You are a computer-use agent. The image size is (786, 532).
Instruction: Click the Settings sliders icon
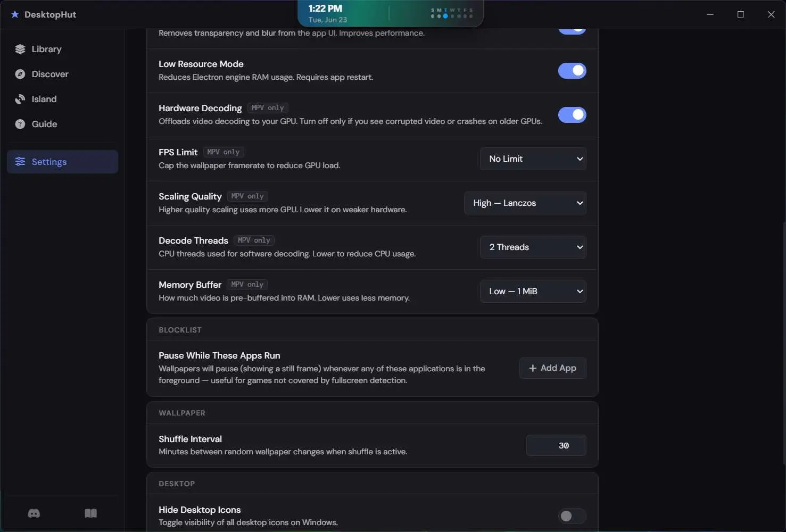pyautogui.click(x=20, y=162)
